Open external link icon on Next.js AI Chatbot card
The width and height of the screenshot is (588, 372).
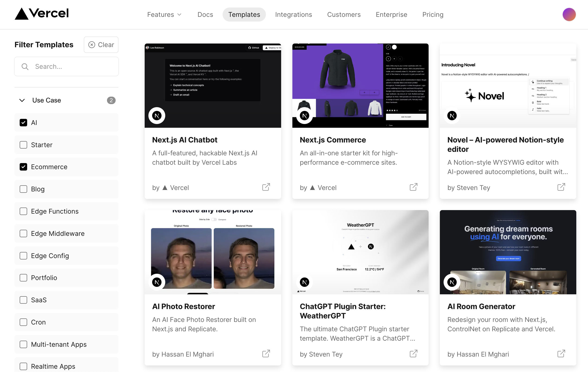[x=266, y=187]
